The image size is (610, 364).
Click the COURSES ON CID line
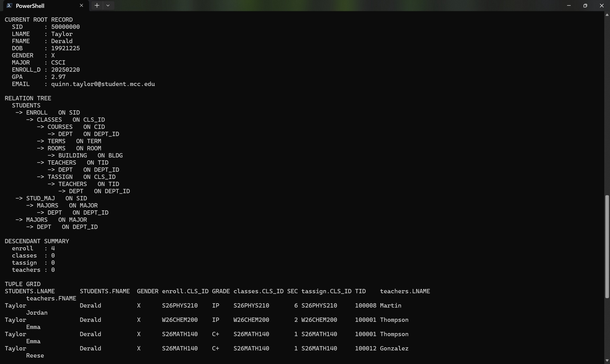point(71,127)
